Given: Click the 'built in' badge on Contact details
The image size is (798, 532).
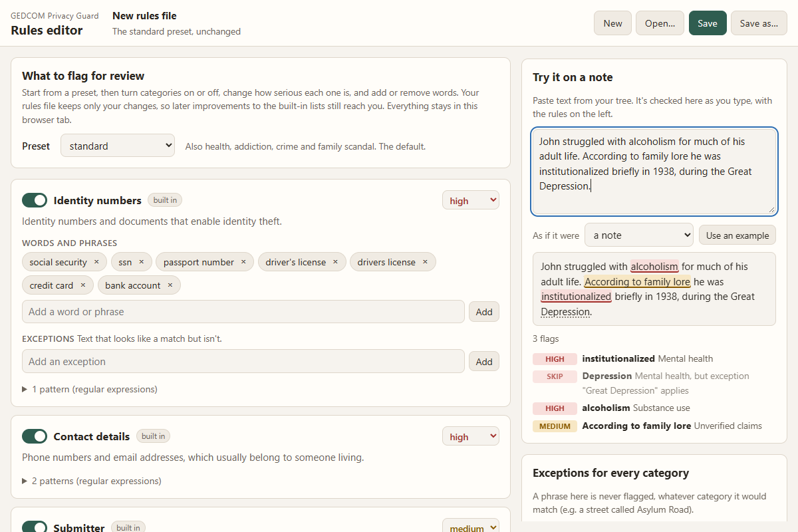Looking at the screenshot, I should [x=154, y=436].
